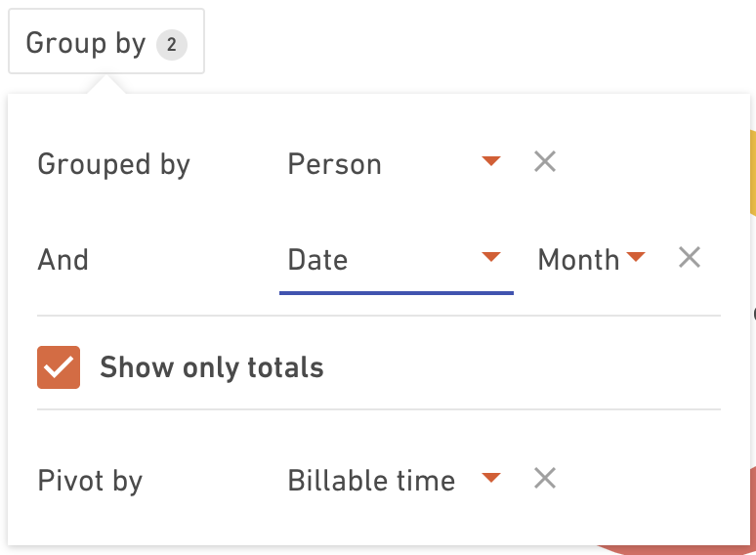Image resolution: width=756 pixels, height=555 pixels.
Task: Remove the Date grouping with its X icon
Action: tap(690, 257)
